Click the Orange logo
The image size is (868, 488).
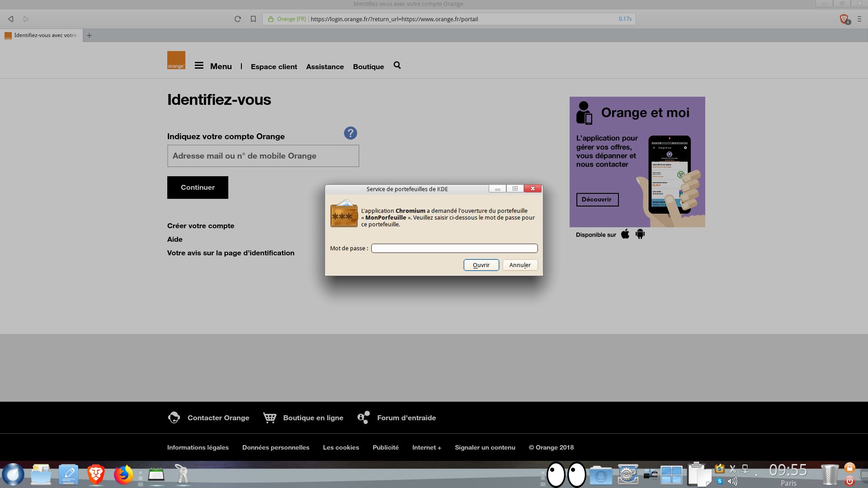point(176,60)
